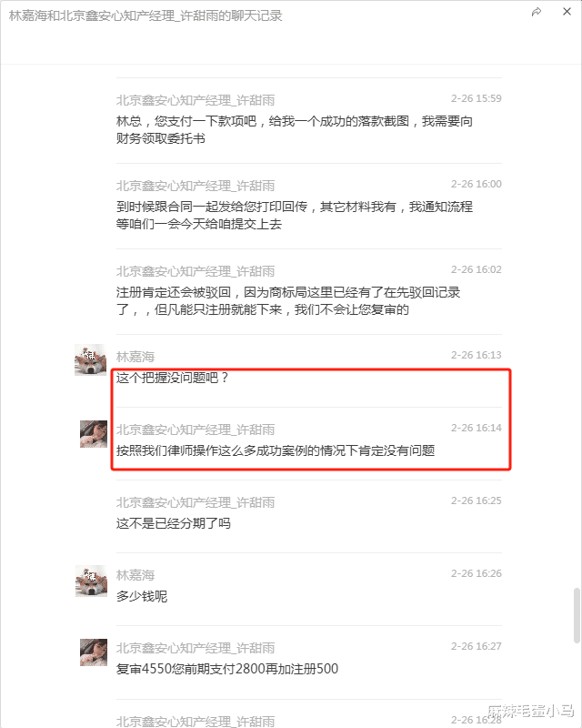Click 林嘉海's avatar at 16:26 message
The width and height of the screenshot is (582, 728).
(x=91, y=581)
